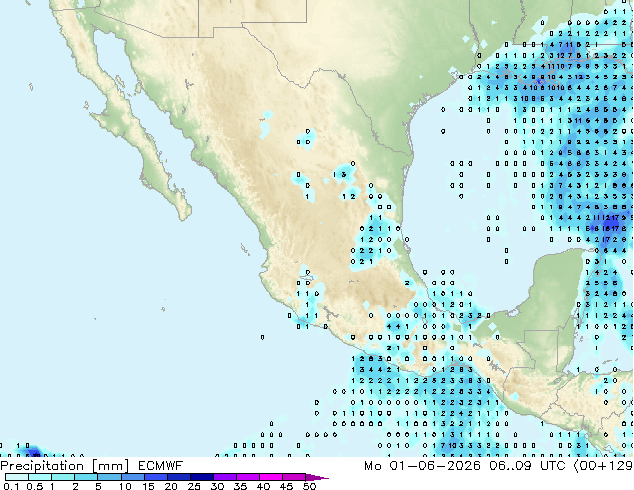Viewport: 634px width, 490px height.
Task: Click the 0.1–0.5 mm legend color swatch
Action: (17, 477)
